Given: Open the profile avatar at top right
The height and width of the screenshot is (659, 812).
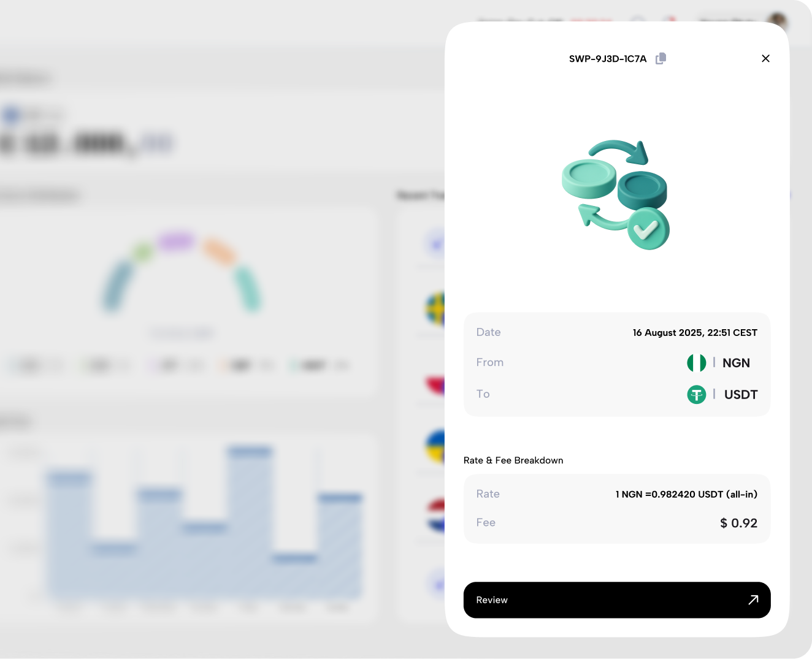Looking at the screenshot, I should tap(778, 21).
